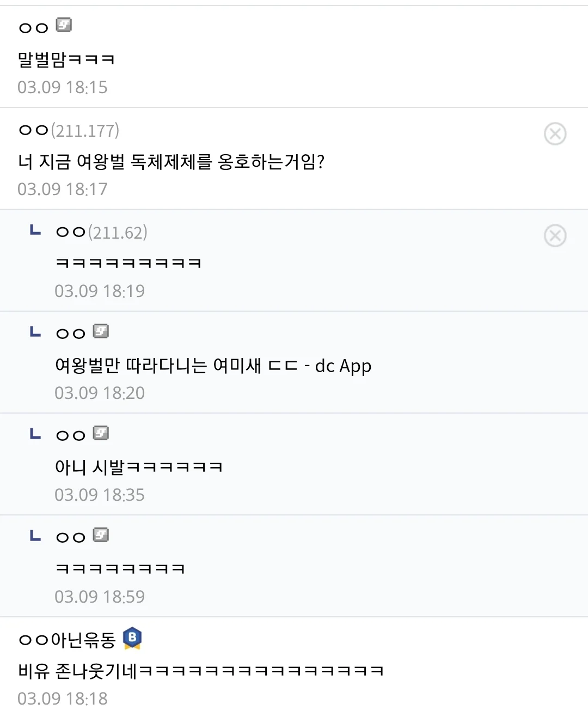Screen dimensions: 588x716
Task: Click the blue B badge beside ㅇㅇ아닌유동
Action: click(132, 638)
